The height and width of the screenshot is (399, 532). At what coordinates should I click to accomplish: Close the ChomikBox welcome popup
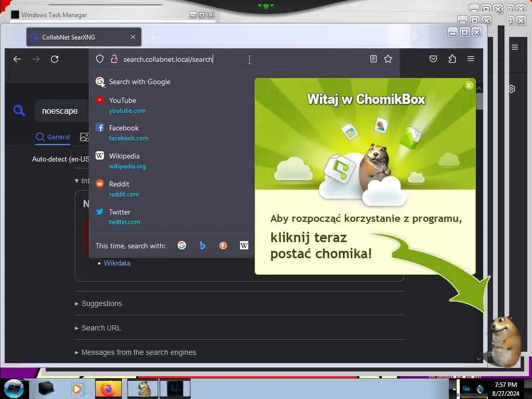coord(469,86)
